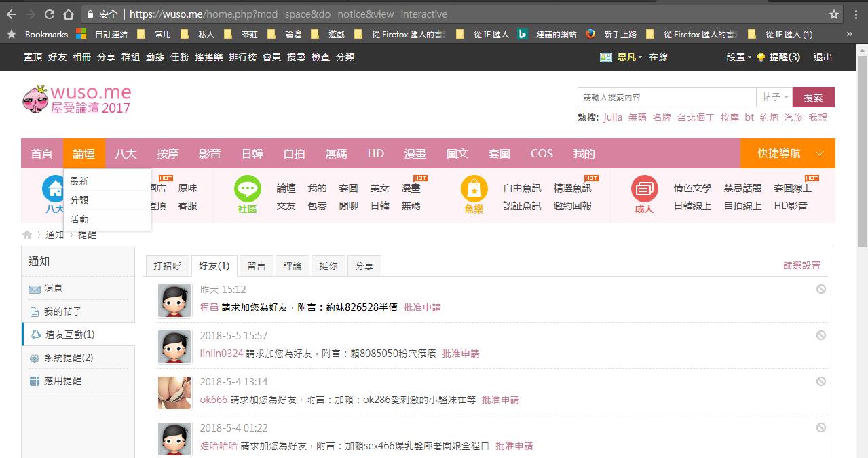The image size is (868, 458).
Task: Expand the 快捷導航 dropdown
Action: pos(787,154)
